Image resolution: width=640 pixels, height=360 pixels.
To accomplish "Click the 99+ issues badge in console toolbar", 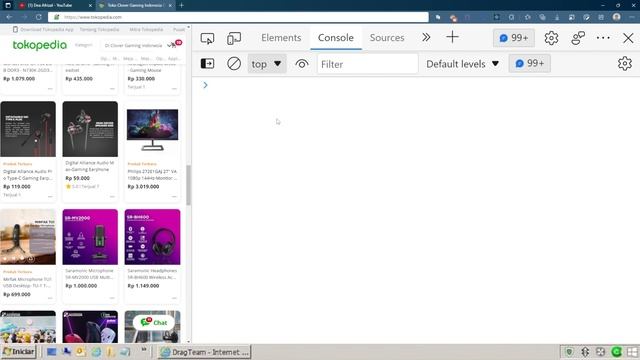I will pos(529,64).
